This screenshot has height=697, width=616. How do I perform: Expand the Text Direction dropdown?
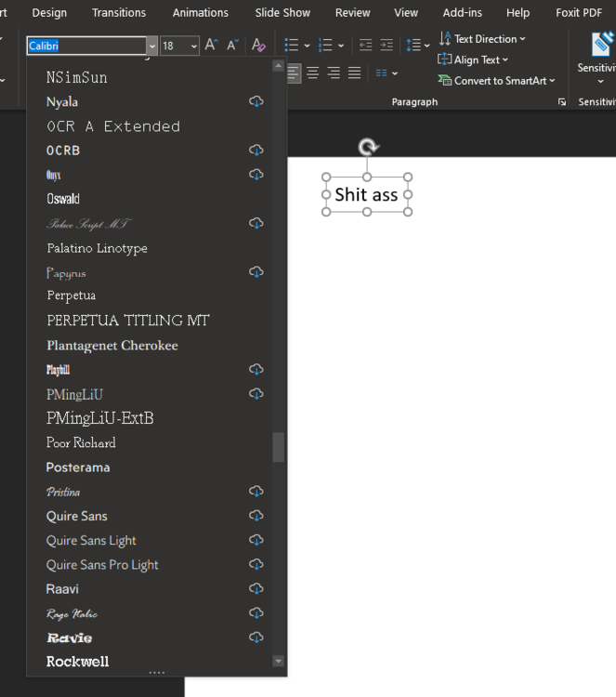(482, 39)
